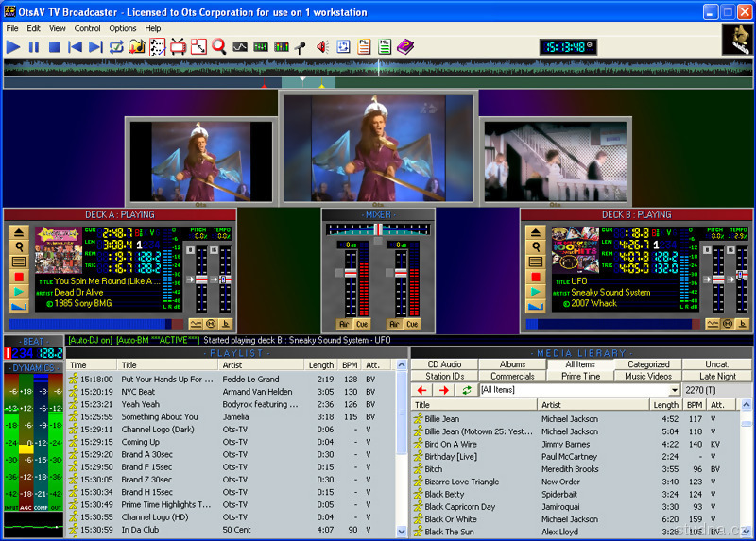
Task: Toggle the mixer right channel Cue button
Action: point(413,324)
